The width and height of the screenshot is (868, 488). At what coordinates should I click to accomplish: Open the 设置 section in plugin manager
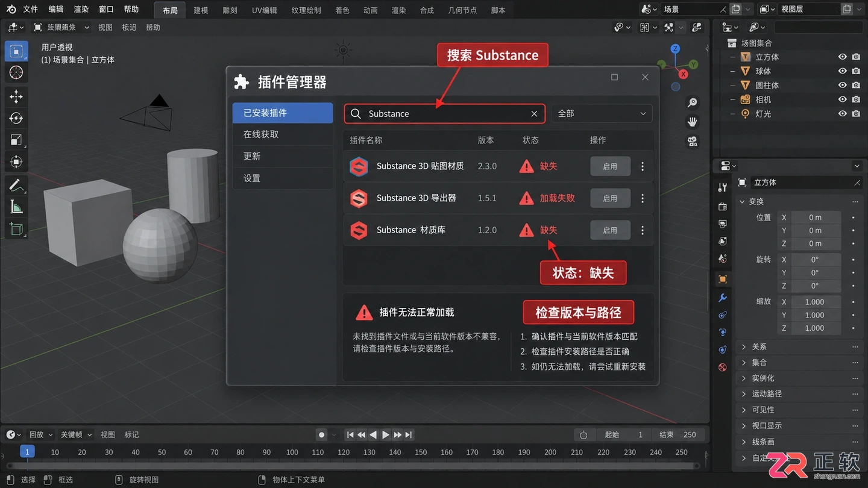(x=283, y=178)
